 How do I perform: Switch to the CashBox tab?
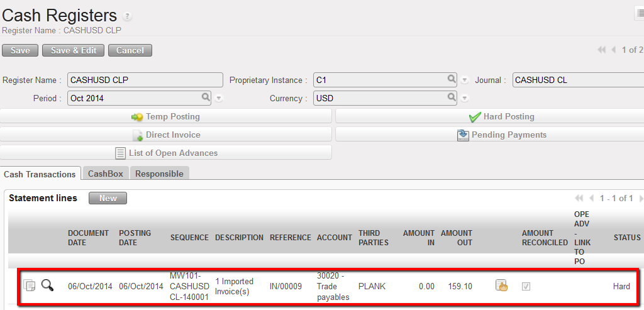105,174
